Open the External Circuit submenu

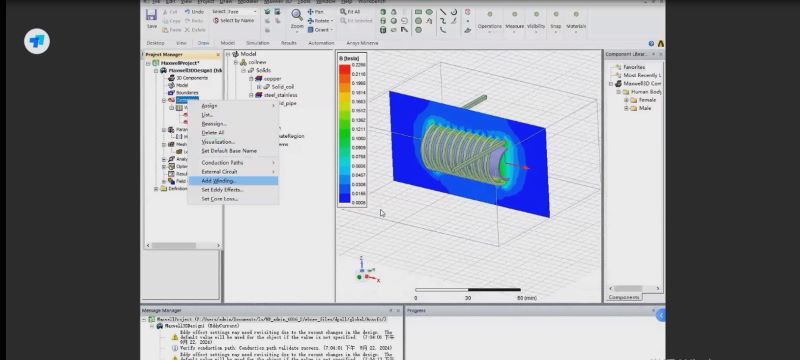point(233,172)
